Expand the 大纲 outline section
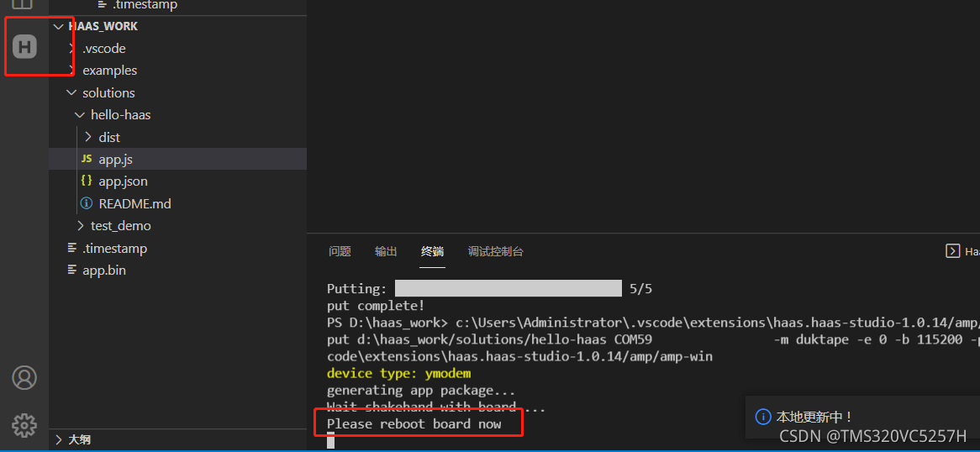The image size is (980, 452). click(x=58, y=439)
